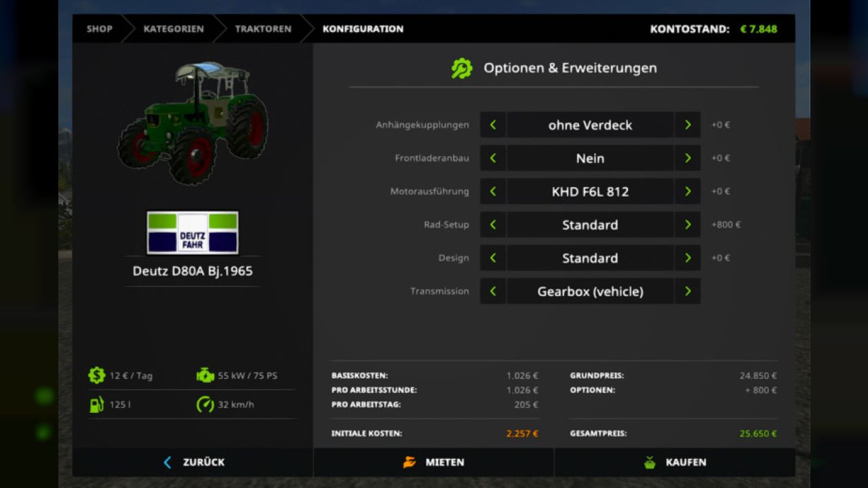The width and height of the screenshot is (868, 488).
Task: Switch to next Motorausführung engine
Action: (688, 191)
